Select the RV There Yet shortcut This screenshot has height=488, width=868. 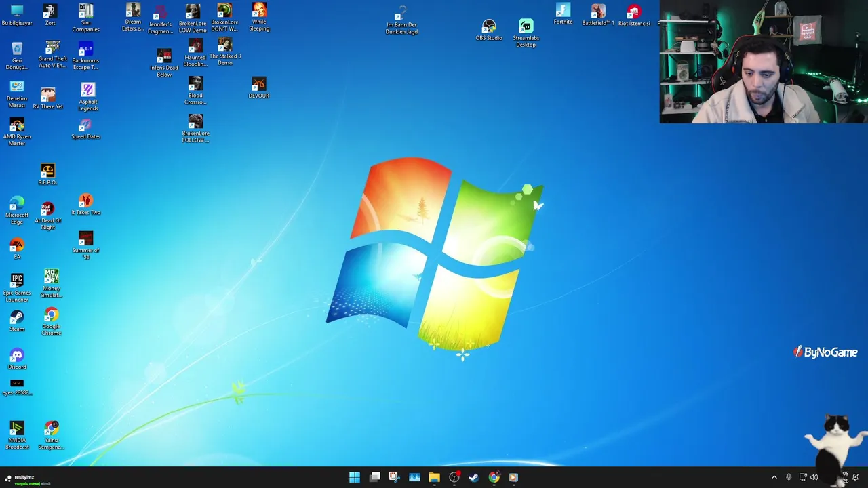(47, 98)
